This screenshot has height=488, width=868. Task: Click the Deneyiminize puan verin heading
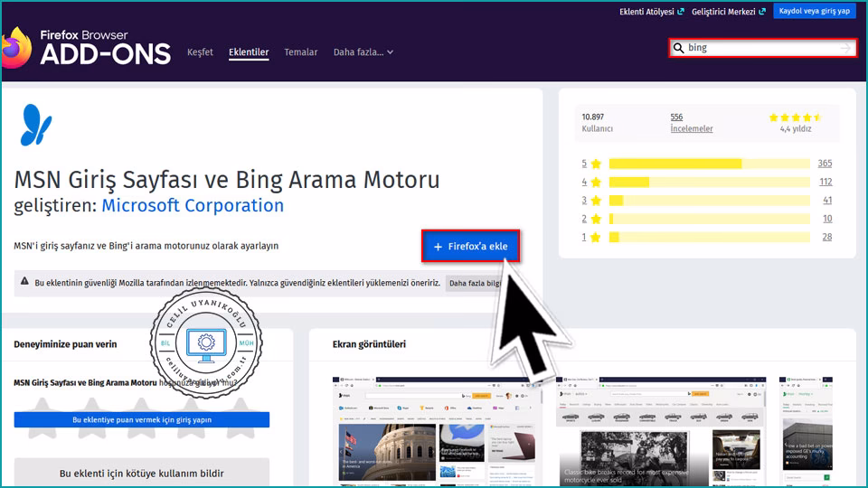pos(65,344)
